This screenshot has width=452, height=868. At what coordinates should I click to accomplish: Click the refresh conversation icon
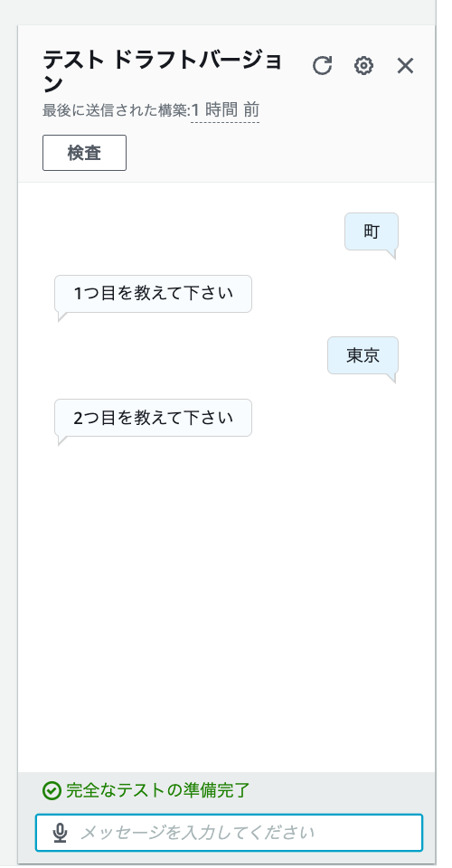point(322,66)
